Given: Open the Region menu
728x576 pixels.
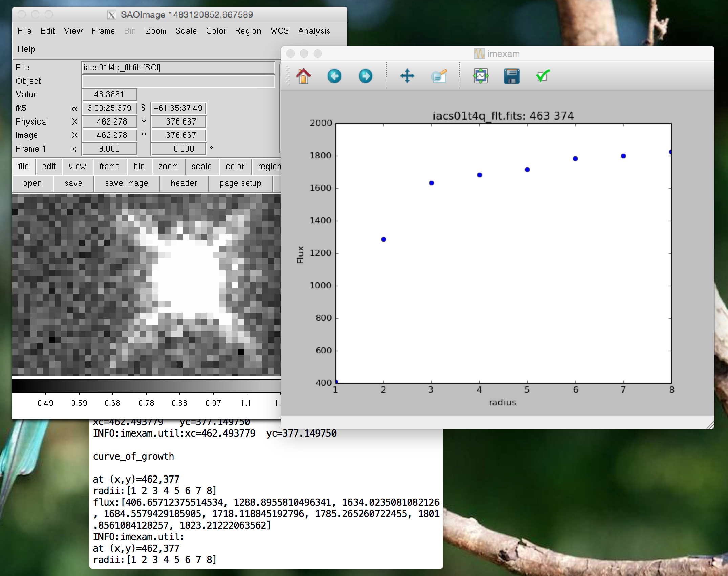Looking at the screenshot, I should point(248,31).
